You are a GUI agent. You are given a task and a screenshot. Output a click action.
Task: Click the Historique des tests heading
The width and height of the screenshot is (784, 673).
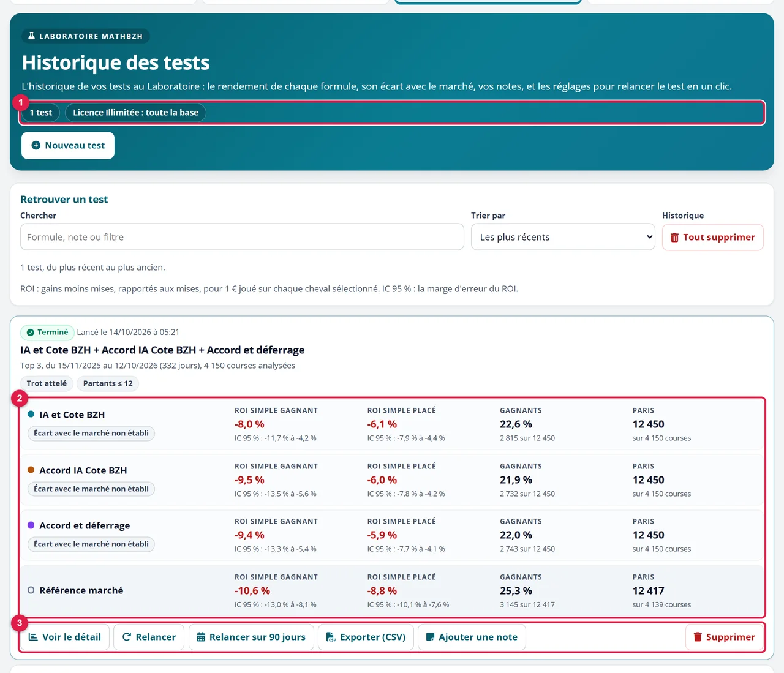tap(116, 62)
